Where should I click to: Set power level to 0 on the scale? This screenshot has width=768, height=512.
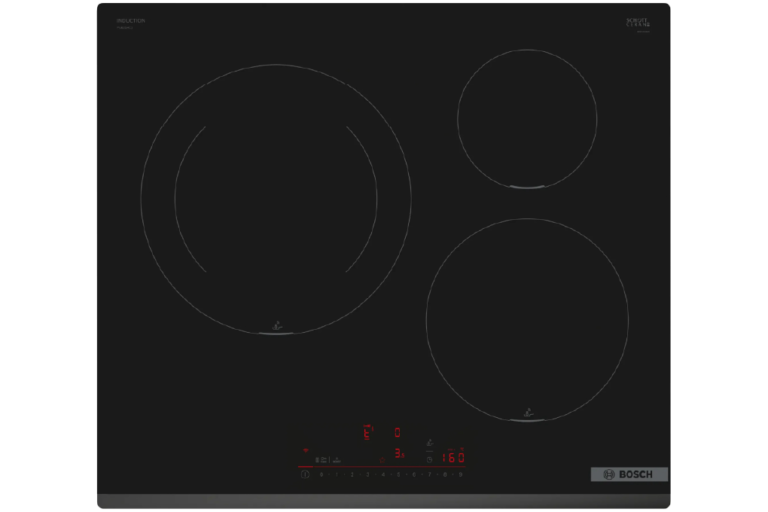(321, 474)
